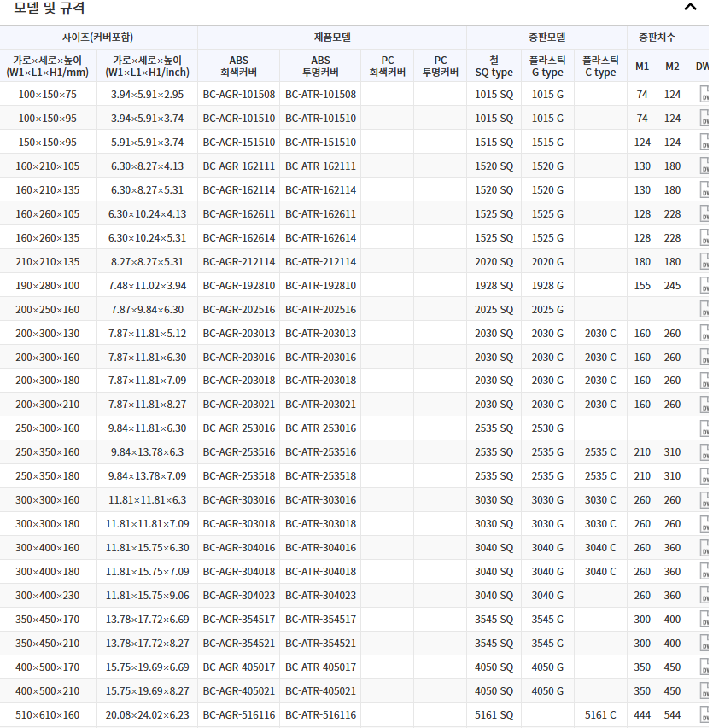The width and height of the screenshot is (713, 728).
Task: Download DWG icon for BC-AGR-253516 row
Action: (705, 452)
